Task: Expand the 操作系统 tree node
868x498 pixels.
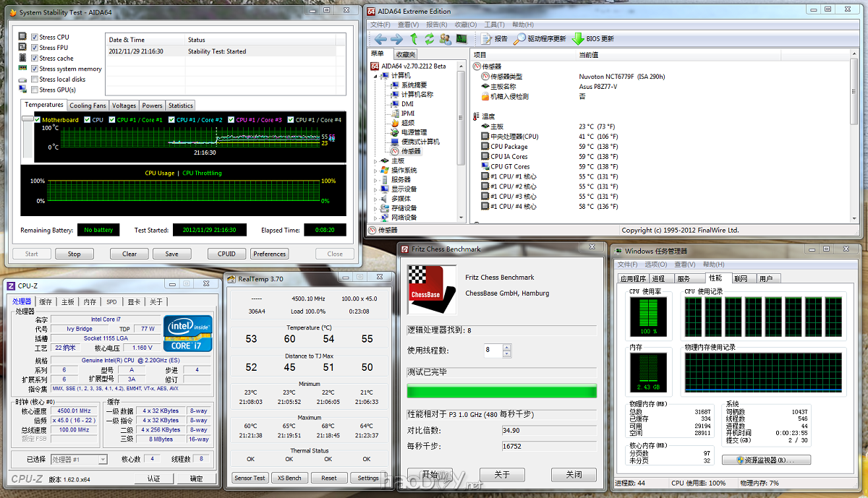Action: click(x=375, y=171)
